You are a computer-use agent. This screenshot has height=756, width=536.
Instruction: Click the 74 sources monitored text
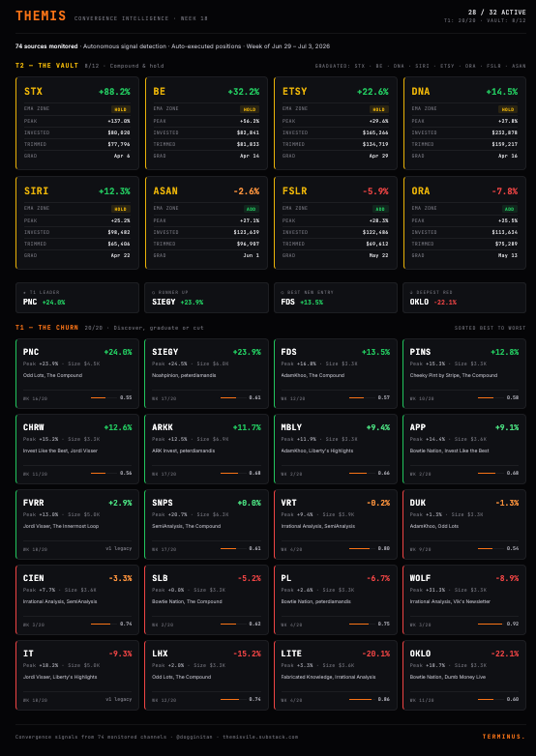point(46,46)
